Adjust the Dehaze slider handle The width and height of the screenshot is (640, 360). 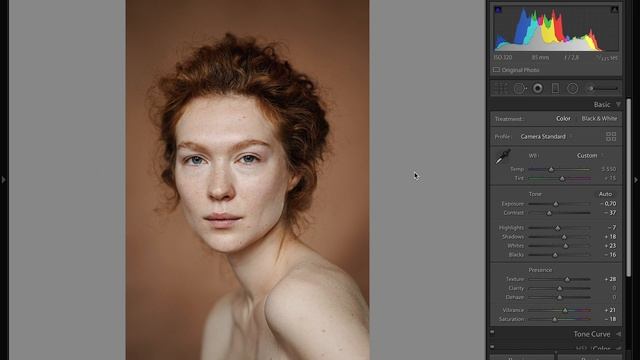click(560, 297)
